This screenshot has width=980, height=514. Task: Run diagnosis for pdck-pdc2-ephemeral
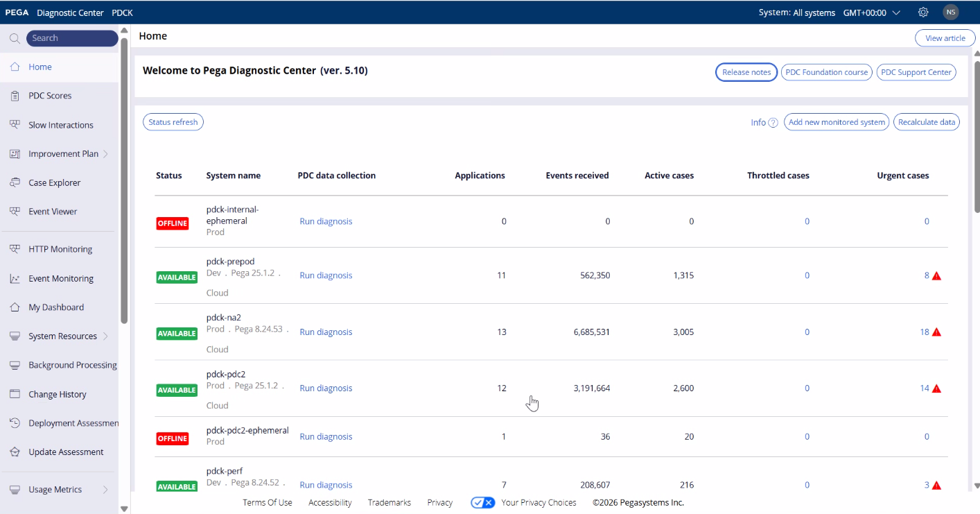326,437
